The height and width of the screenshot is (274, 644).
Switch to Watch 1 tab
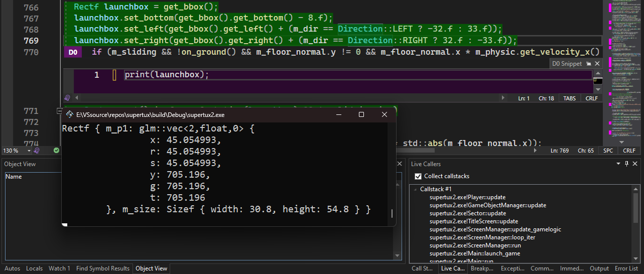(x=59, y=268)
